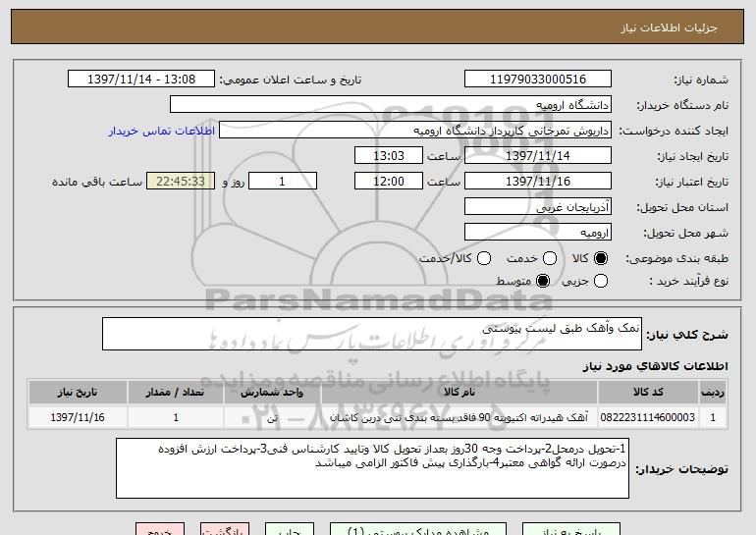Screen dimensions: 756x535
Task: Click the public announcement date field 13:08
Action: click(x=141, y=80)
